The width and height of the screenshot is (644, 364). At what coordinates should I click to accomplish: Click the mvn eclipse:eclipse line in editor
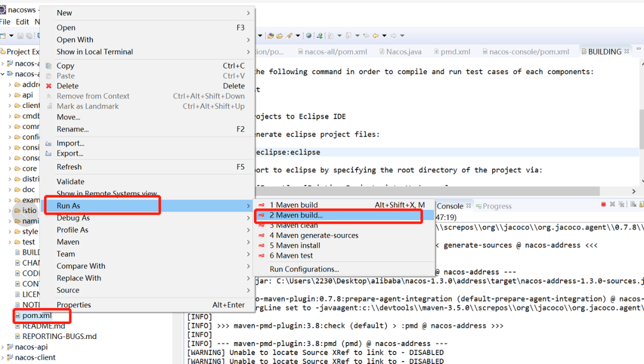447,152
